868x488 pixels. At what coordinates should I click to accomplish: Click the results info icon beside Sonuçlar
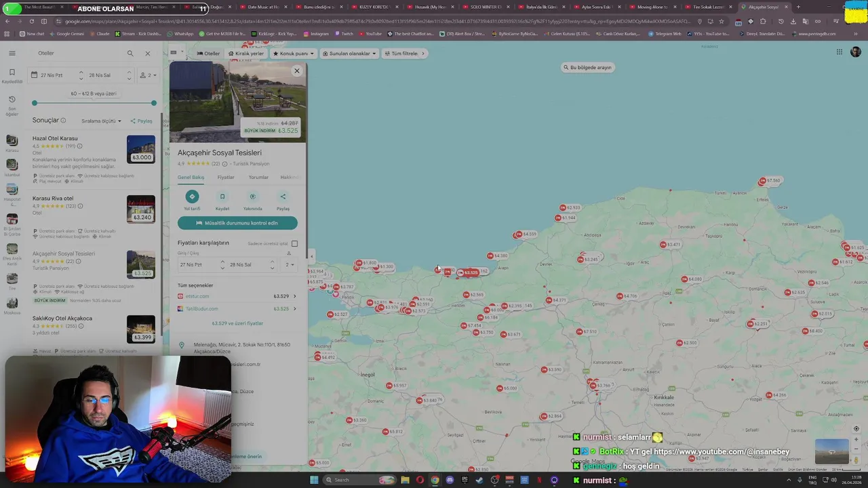pyautogui.click(x=63, y=121)
